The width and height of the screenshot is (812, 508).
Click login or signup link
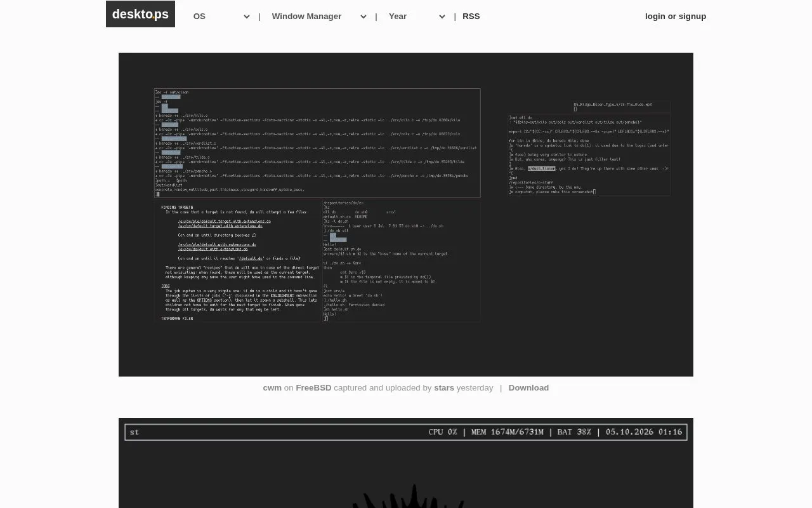click(x=676, y=17)
